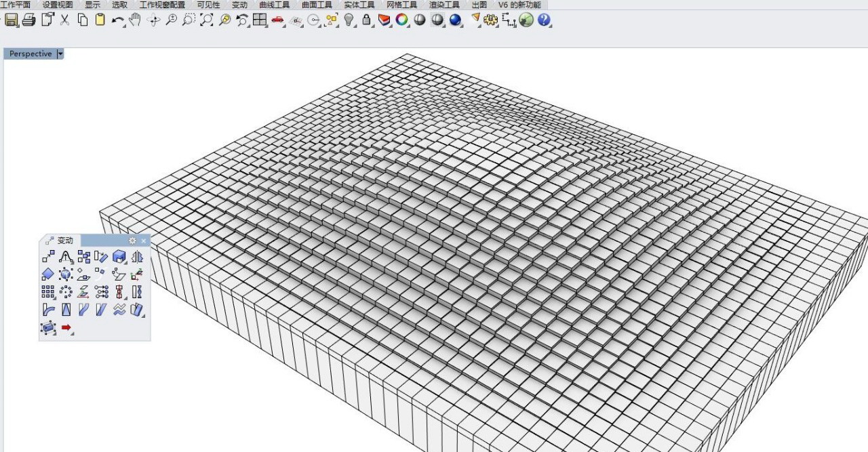868x452 pixels.
Task: Switch to the 曲线工具 toolbar tab
Action: click(x=274, y=5)
